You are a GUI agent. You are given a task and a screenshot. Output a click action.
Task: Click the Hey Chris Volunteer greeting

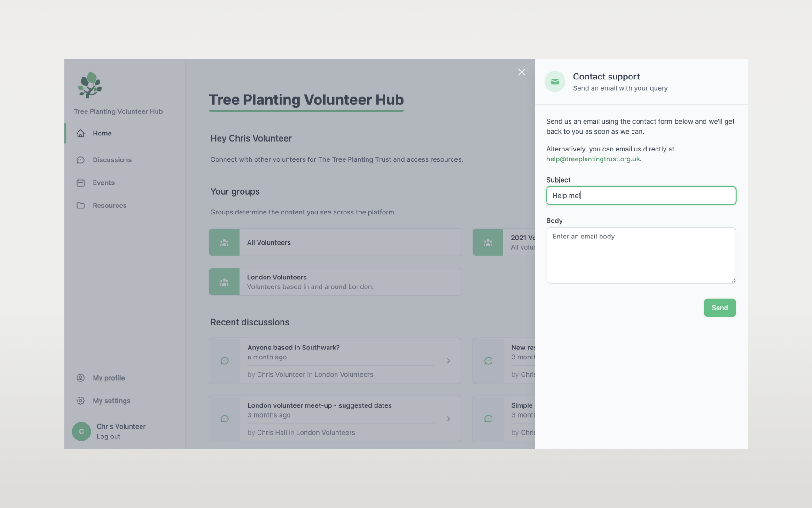(x=251, y=138)
